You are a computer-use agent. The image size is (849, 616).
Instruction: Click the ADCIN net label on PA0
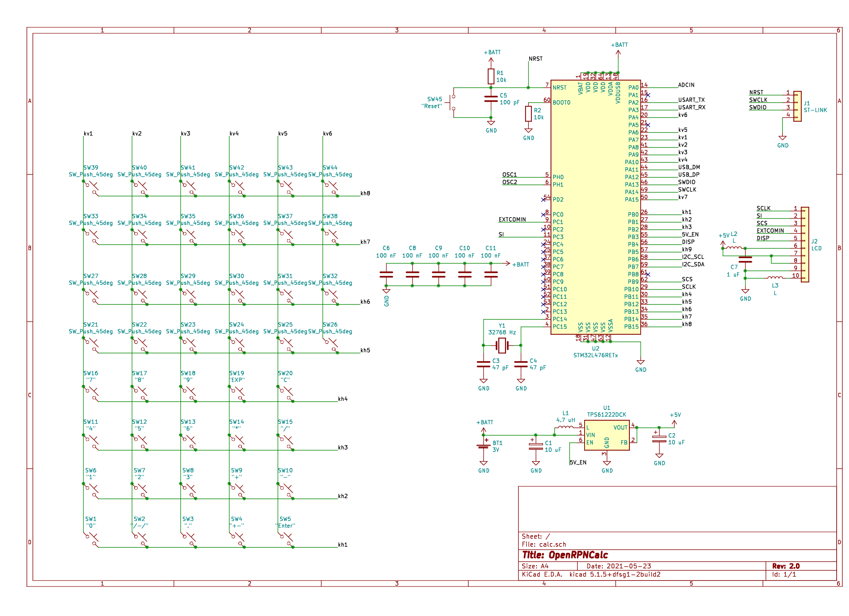(686, 85)
